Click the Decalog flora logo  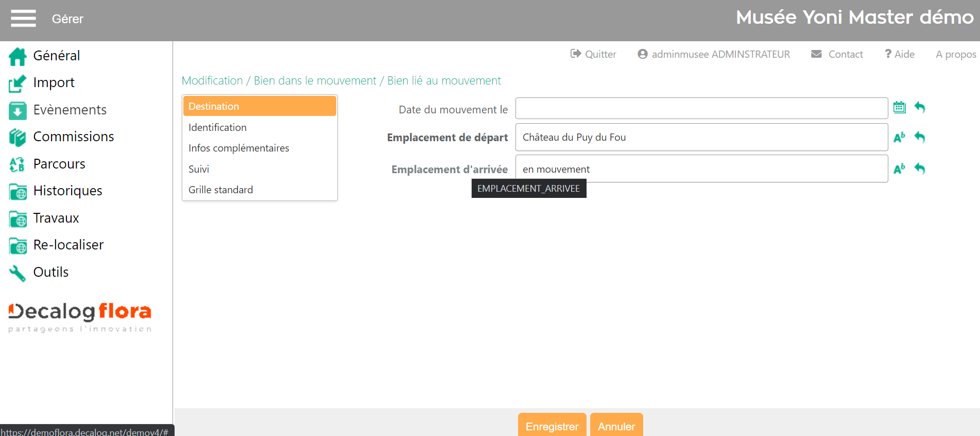(80, 317)
